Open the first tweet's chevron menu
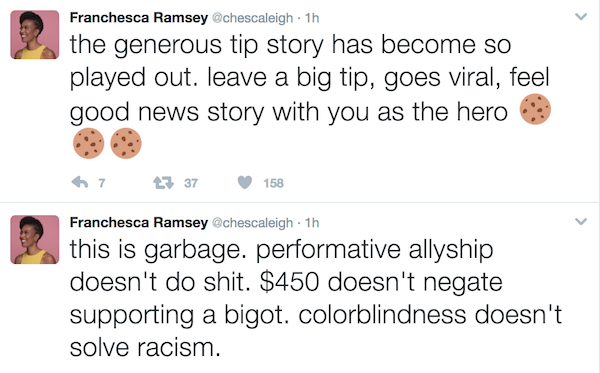The height and width of the screenshot is (373, 600). click(x=581, y=17)
